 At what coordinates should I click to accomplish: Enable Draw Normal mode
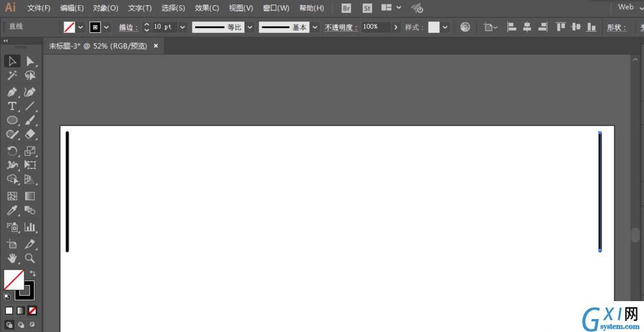click(9, 325)
